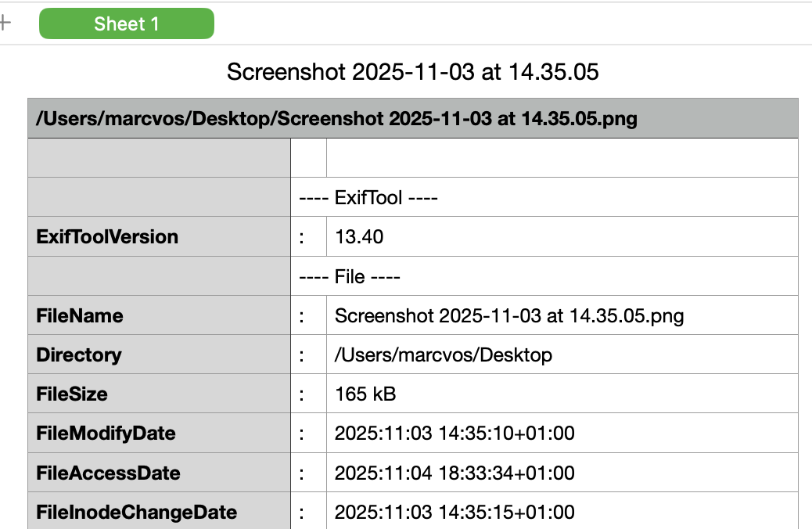Click the FileAccessDate label cell

[109, 473]
